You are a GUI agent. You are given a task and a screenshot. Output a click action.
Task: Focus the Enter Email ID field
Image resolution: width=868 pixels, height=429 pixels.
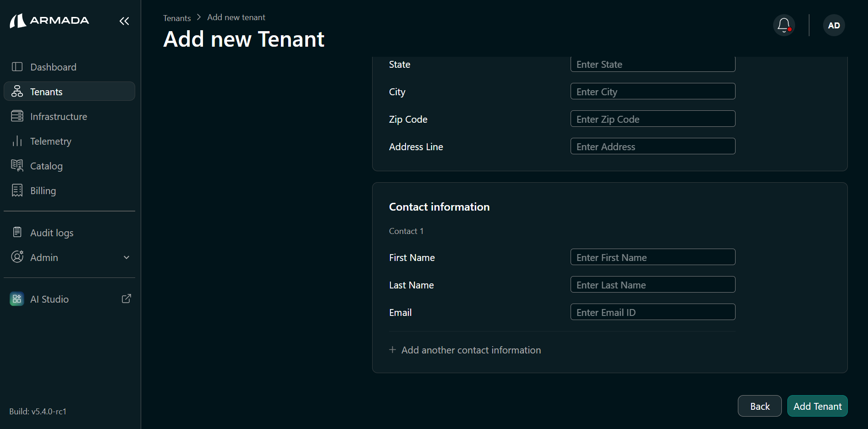click(x=653, y=312)
